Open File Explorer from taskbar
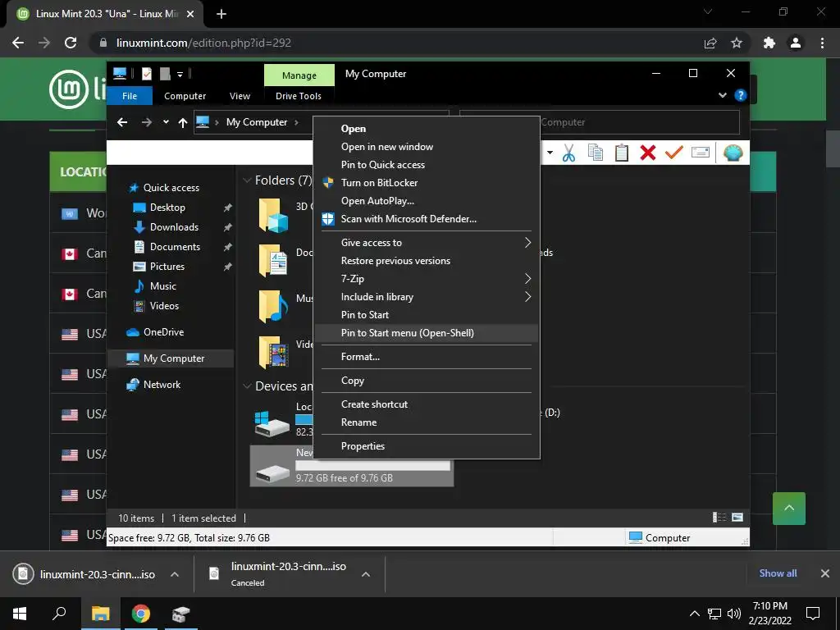 [x=100, y=614]
